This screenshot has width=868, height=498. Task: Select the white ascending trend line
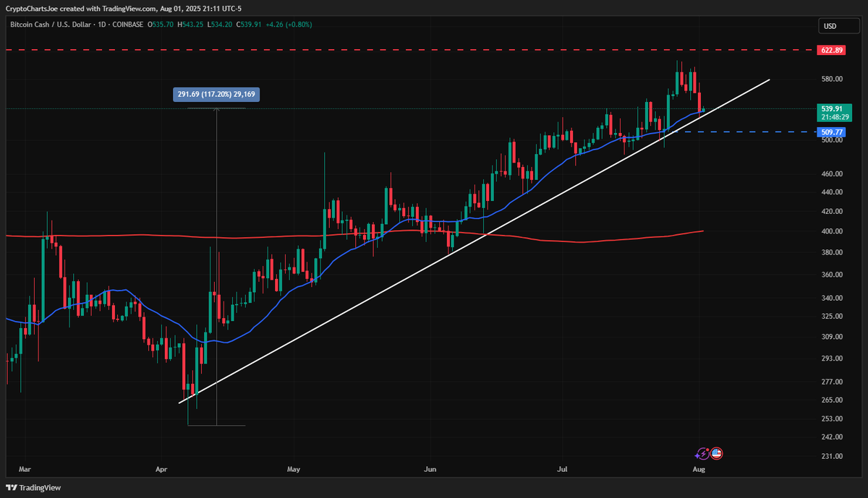(x=474, y=241)
